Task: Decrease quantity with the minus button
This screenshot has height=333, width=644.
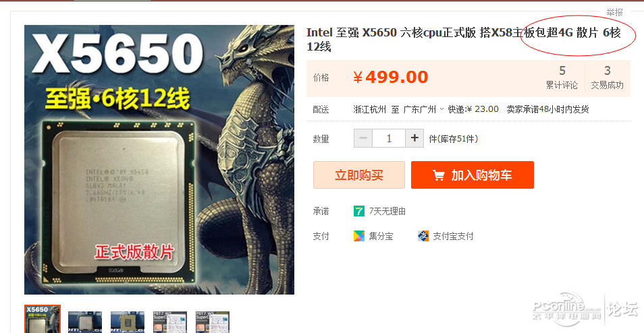Action: pos(363,138)
